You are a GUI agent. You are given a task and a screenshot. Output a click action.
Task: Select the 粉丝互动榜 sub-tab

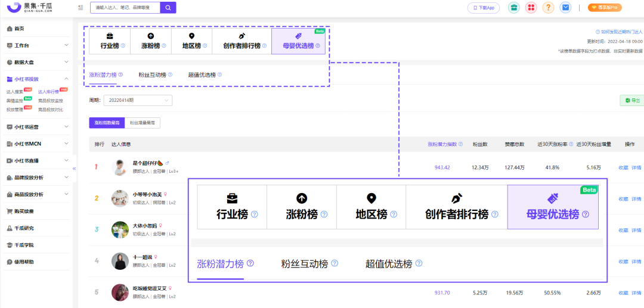[x=153, y=74]
